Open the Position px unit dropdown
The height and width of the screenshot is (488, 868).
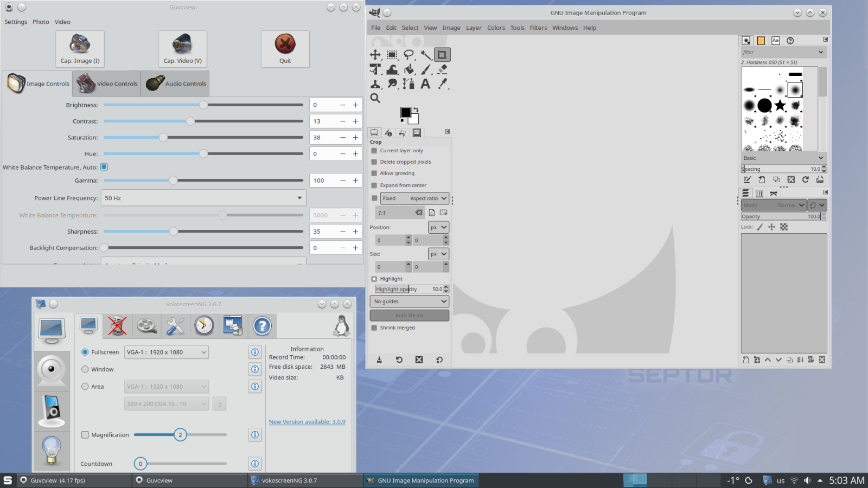pos(438,228)
